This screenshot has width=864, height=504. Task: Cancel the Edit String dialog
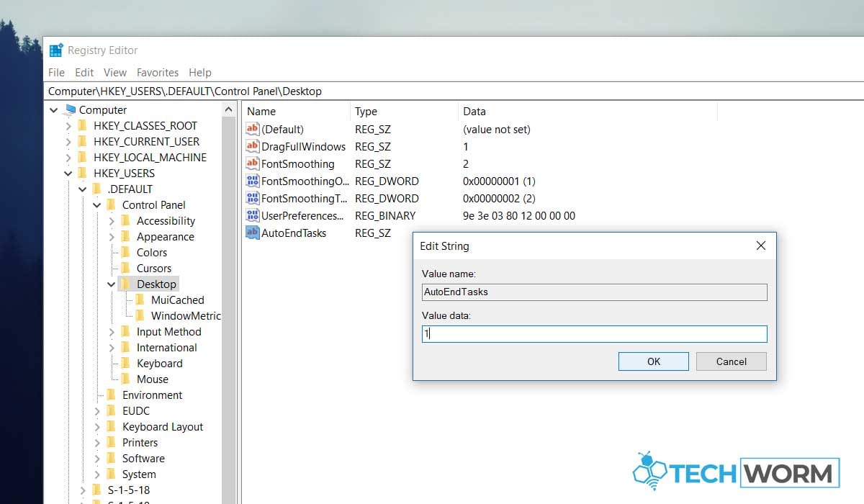tap(732, 361)
